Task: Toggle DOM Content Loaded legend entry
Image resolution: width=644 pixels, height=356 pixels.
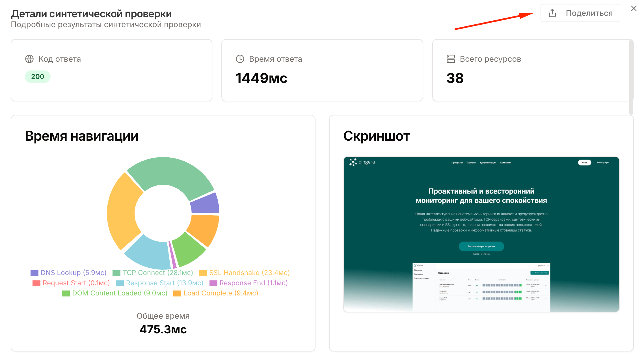Action: tap(114, 293)
